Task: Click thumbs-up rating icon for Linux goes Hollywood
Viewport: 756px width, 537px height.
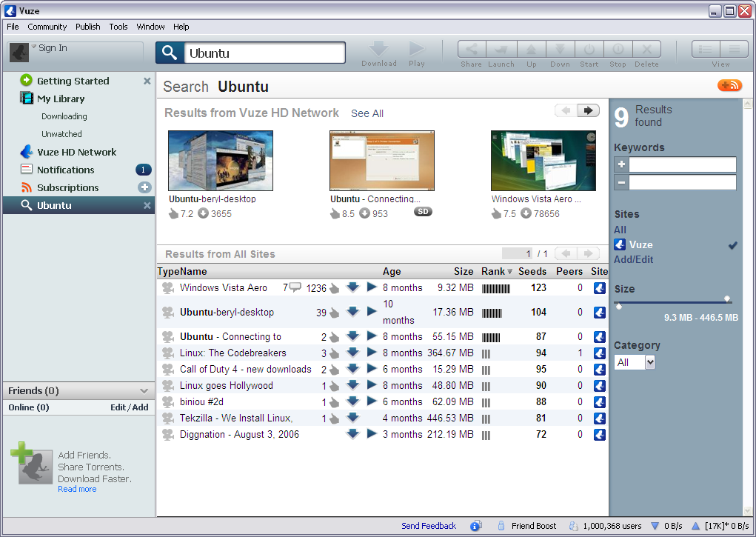Action: click(x=335, y=386)
